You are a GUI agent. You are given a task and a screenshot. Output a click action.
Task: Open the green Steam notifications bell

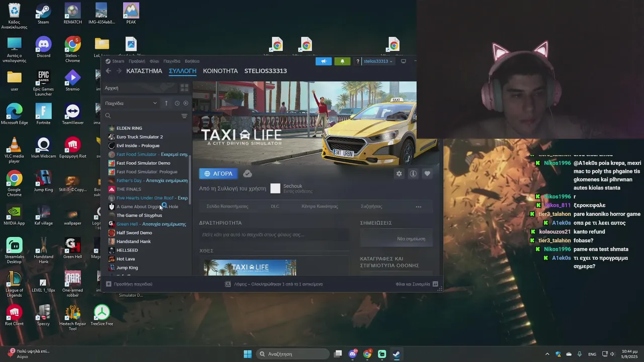[343, 61]
